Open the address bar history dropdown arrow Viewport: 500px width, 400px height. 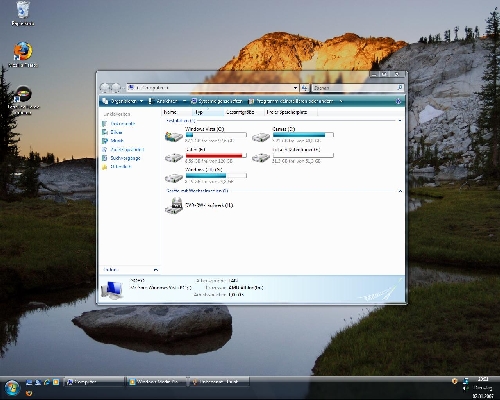(x=295, y=88)
